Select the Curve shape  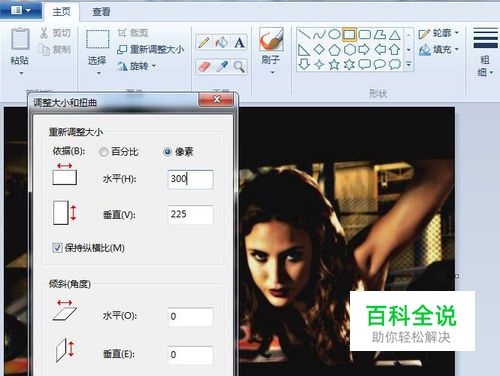(x=319, y=34)
